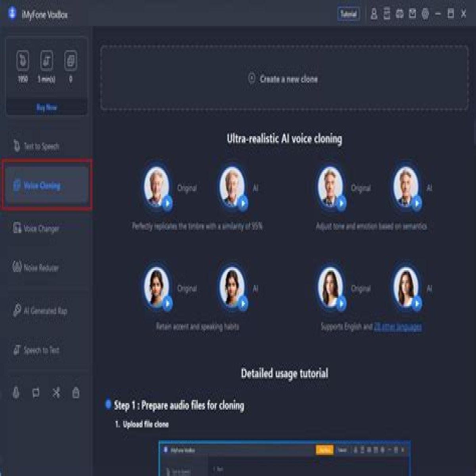Open the settings gear in title bar

click(x=425, y=14)
